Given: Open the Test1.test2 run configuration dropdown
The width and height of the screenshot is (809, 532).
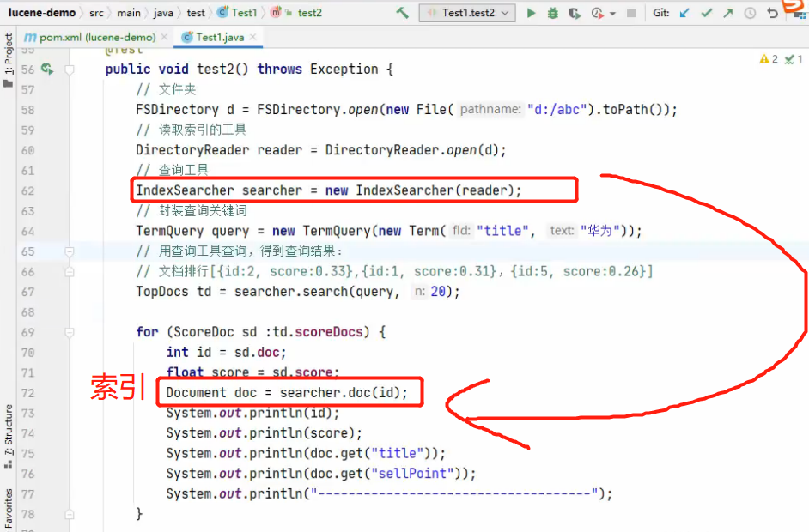Looking at the screenshot, I should click(467, 13).
